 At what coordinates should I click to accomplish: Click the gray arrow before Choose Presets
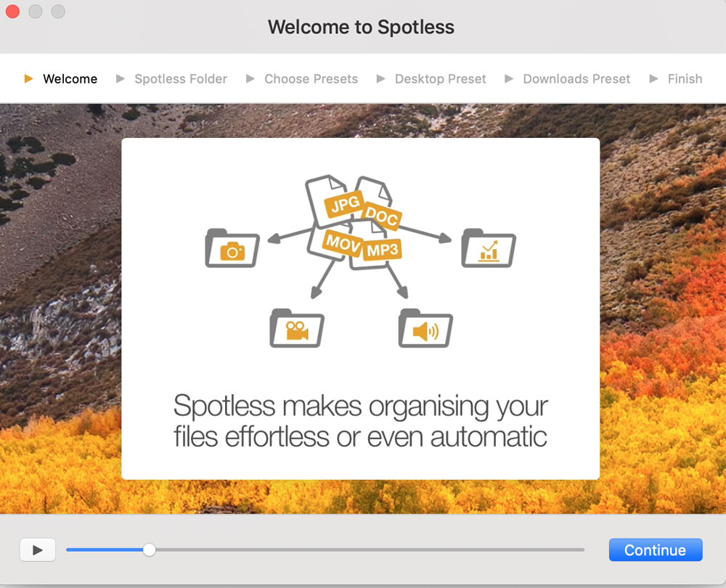click(x=250, y=78)
